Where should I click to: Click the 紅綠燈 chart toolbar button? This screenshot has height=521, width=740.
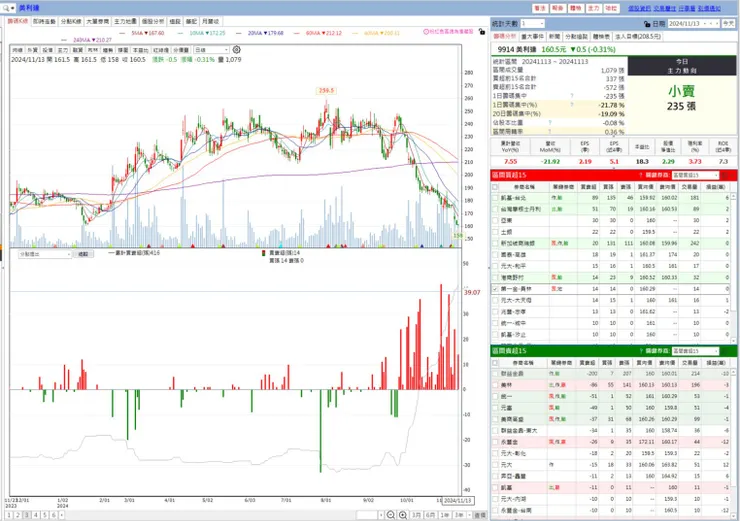[x=161, y=50]
